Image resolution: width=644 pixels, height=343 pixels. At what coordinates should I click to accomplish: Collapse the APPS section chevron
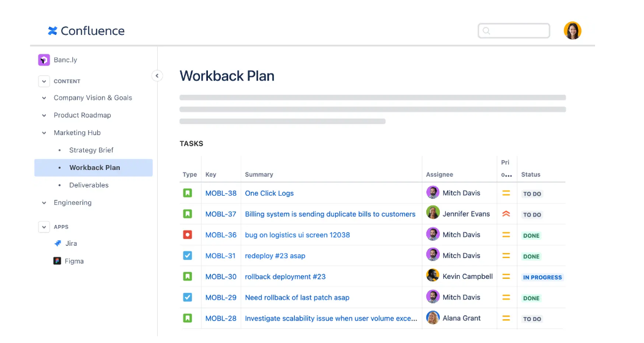[x=44, y=227]
